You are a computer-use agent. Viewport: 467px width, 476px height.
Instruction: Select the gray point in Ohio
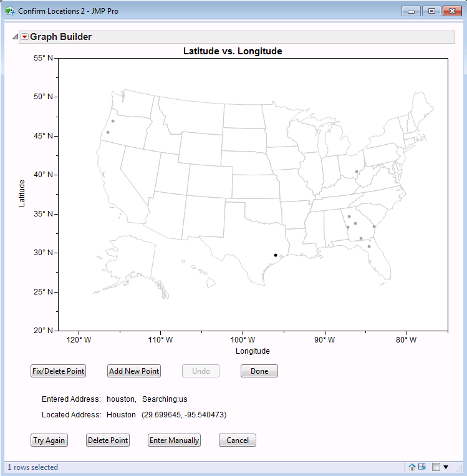point(357,172)
